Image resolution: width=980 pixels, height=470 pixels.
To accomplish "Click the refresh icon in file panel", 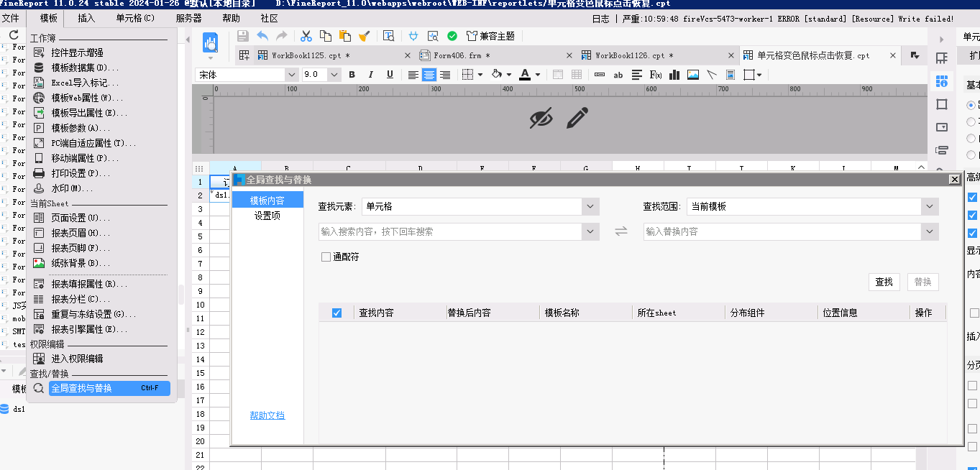I will [14, 34].
